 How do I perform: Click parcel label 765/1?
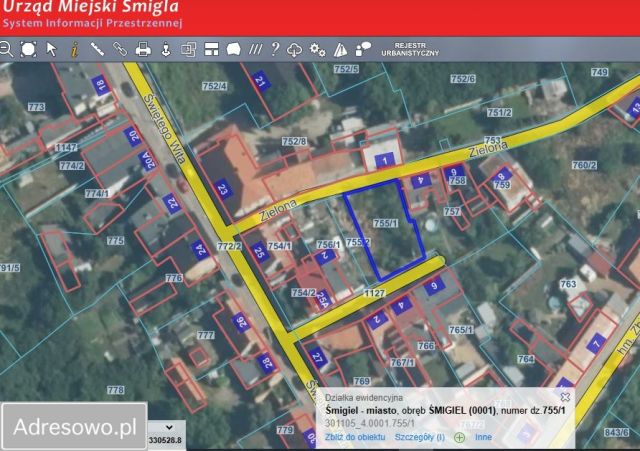[x=461, y=329]
